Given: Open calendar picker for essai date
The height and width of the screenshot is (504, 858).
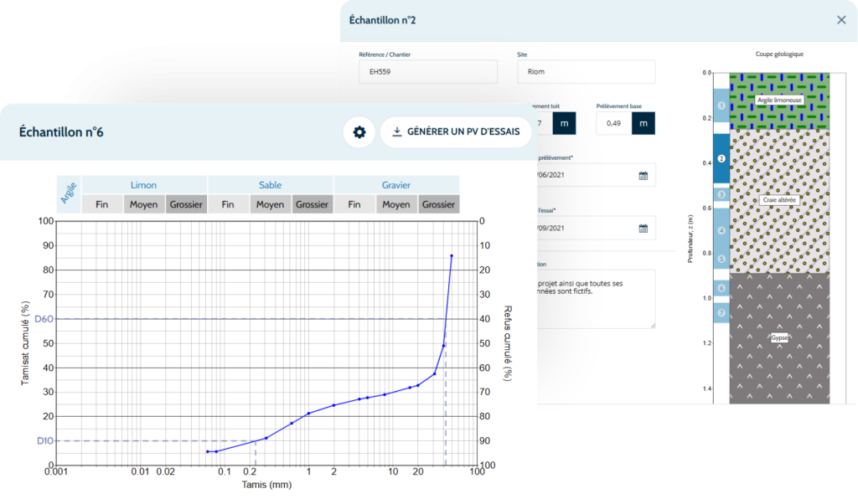Looking at the screenshot, I should (x=643, y=228).
